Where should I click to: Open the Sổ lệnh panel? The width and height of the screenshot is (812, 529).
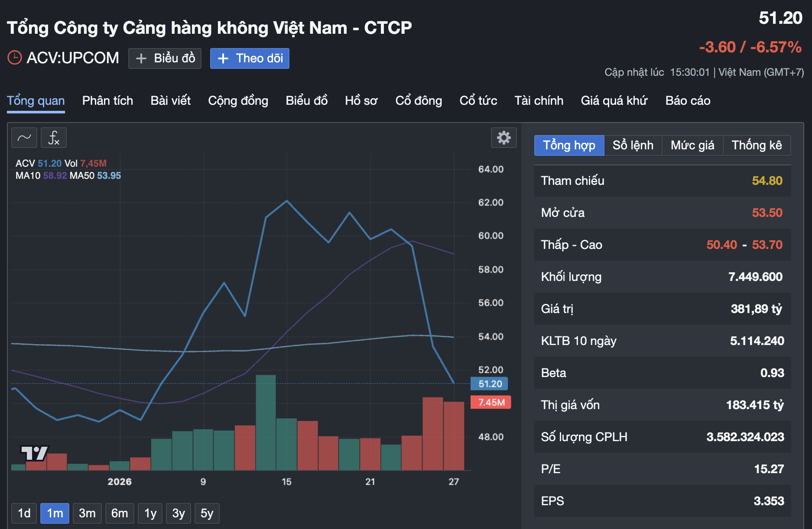click(x=632, y=145)
